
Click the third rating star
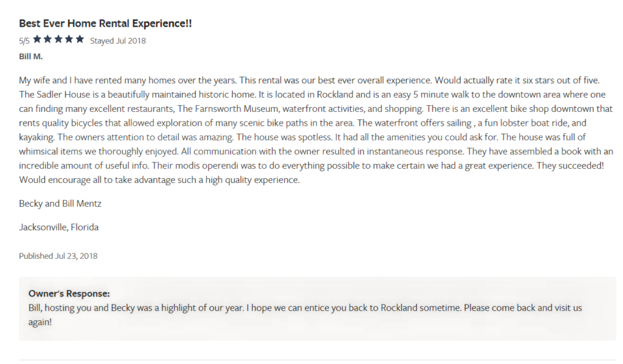click(58, 39)
